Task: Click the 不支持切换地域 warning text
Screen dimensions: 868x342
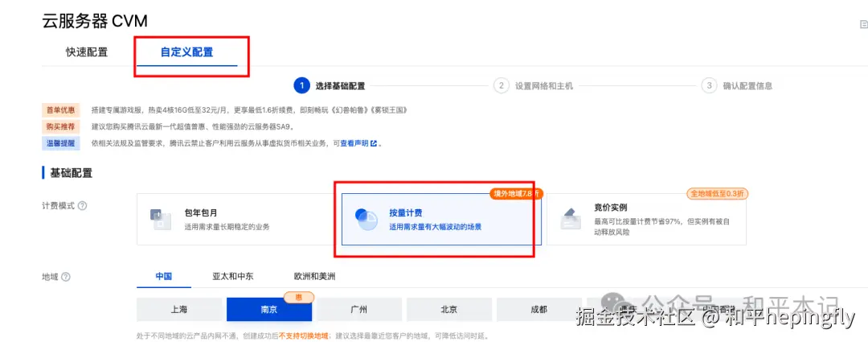Action: [303, 336]
